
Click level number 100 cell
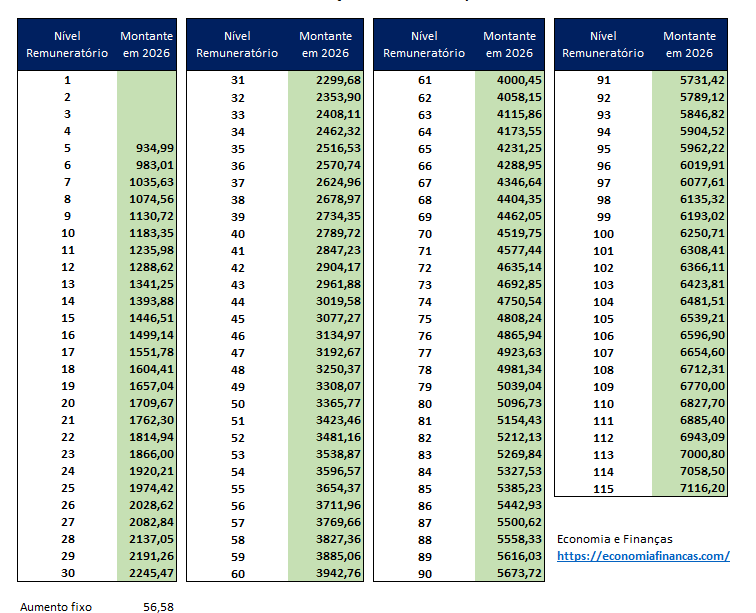pyautogui.click(x=603, y=233)
